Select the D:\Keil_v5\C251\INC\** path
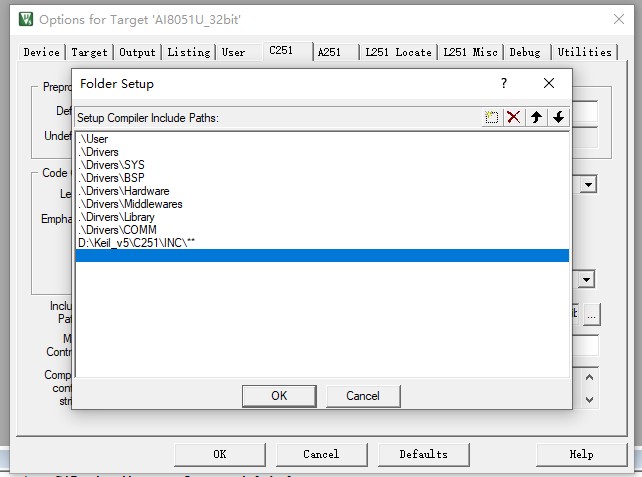642x477 pixels. 322,243
